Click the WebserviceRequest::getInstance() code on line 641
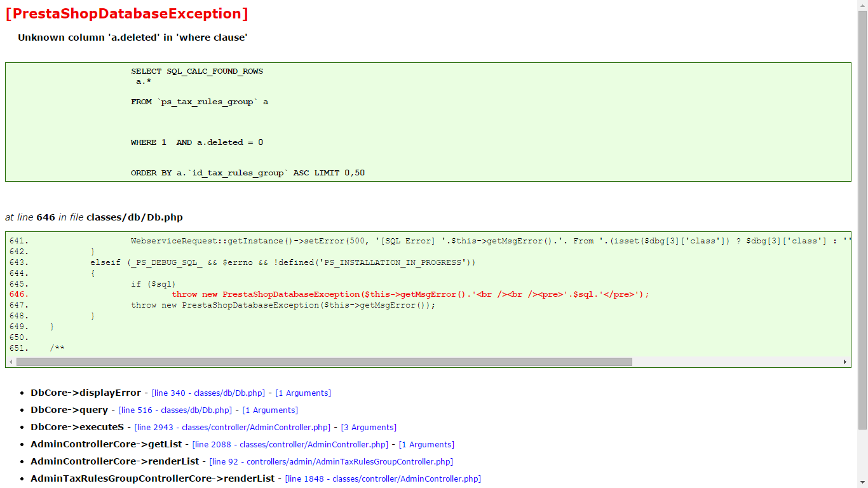The width and height of the screenshot is (868, 488). pyautogui.click(x=491, y=241)
